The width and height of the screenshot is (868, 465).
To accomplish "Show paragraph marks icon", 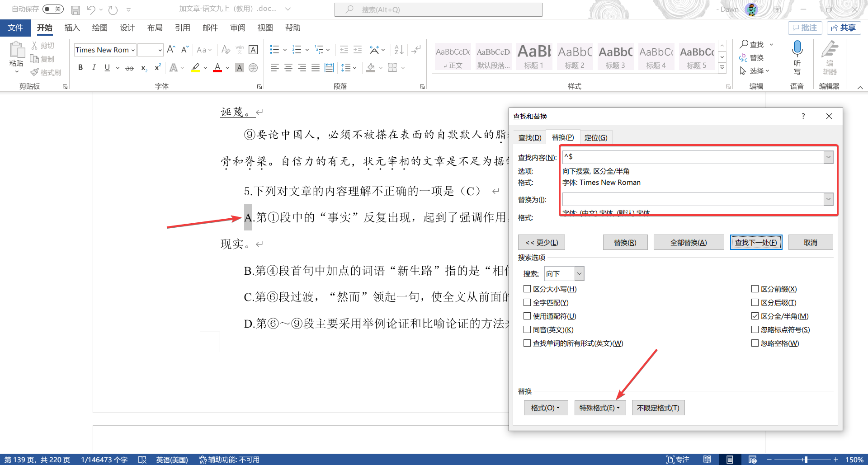I will coord(416,50).
